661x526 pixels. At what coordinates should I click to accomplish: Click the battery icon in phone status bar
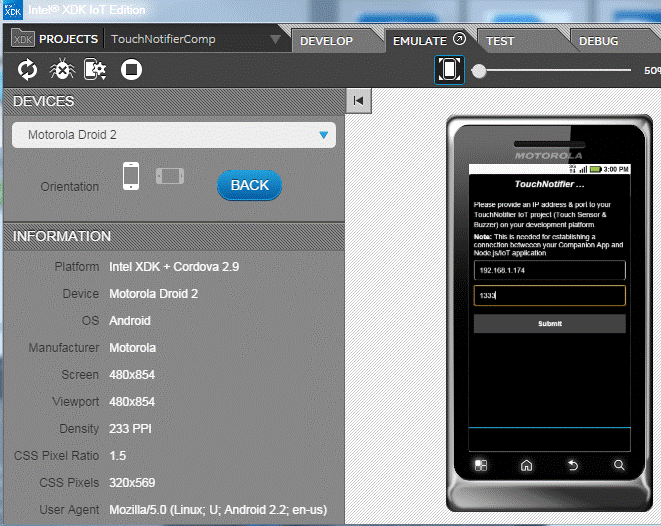[596, 169]
